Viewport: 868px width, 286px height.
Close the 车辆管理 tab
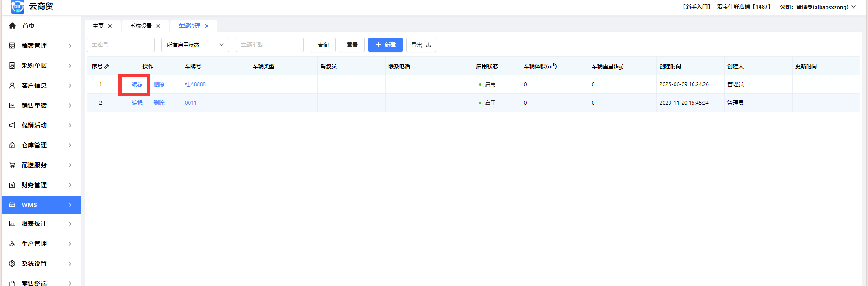tap(207, 26)
